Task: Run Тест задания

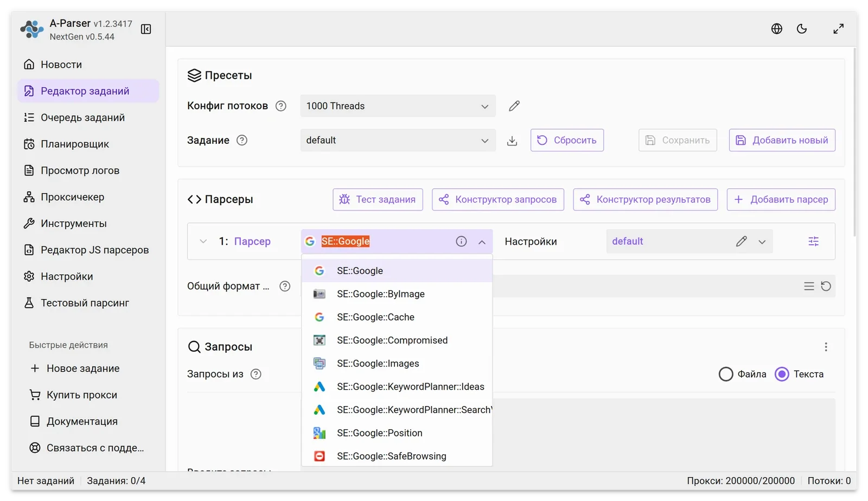Action: (x=378, y=199)
